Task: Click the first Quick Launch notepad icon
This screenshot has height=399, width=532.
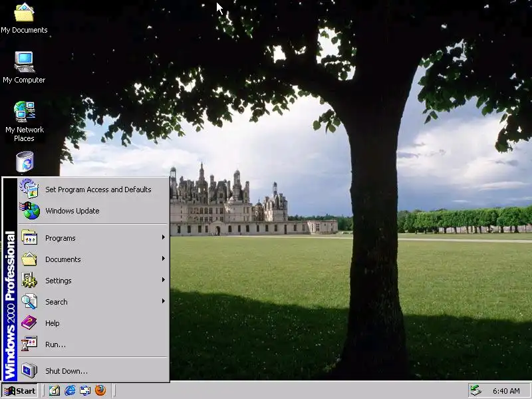Action: tap(55, 390)
